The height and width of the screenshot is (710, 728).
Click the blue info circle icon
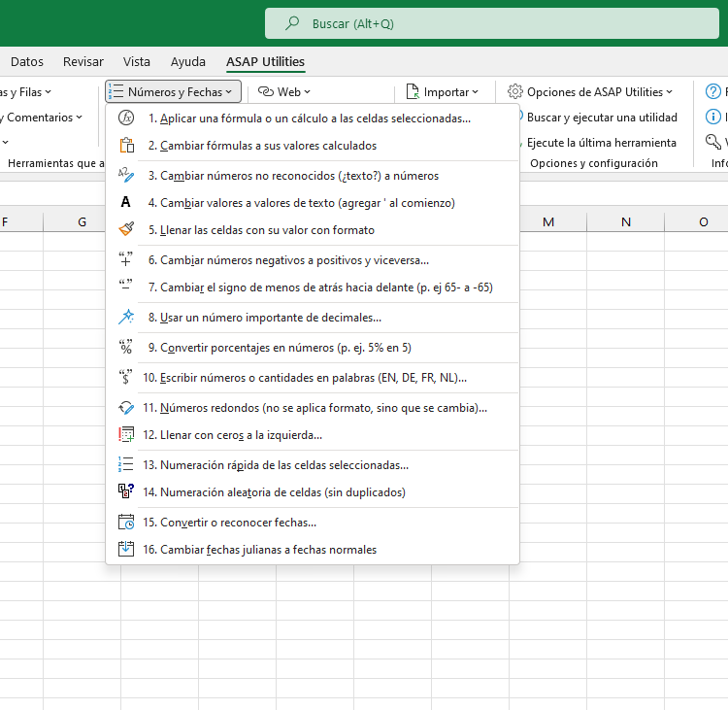(712, 117)
